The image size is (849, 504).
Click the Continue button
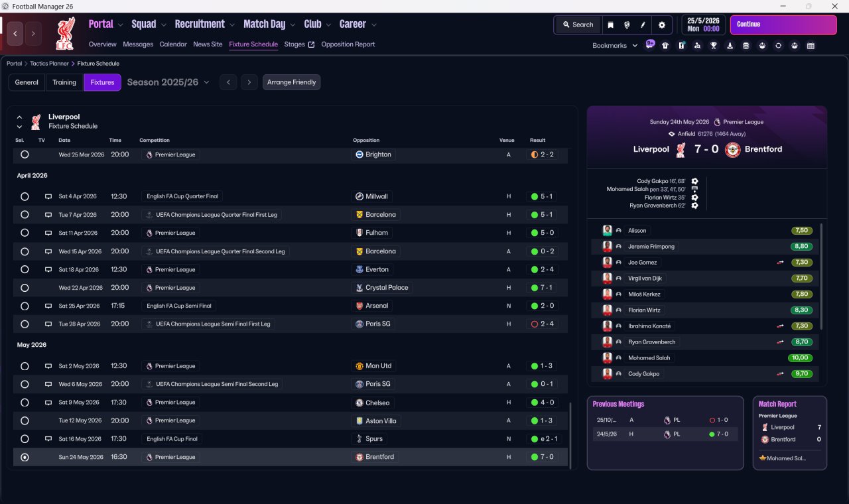tap(783, 25)
